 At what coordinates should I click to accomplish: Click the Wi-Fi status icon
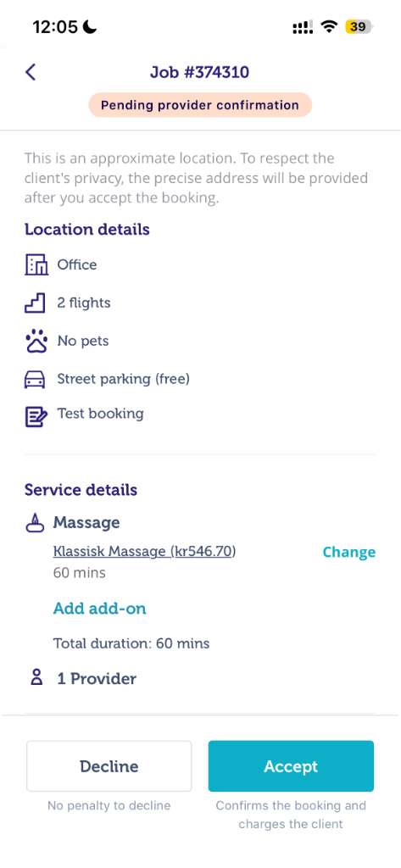[x=330, y=26]
